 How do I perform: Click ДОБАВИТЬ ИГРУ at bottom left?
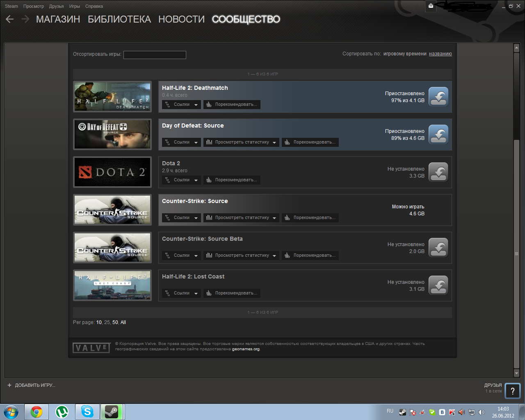point(35,385)
